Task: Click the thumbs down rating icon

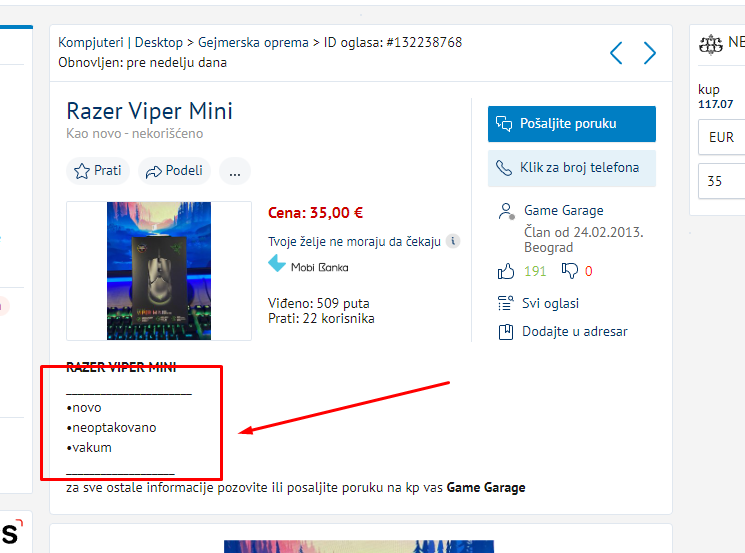Action: pos(569,271)
